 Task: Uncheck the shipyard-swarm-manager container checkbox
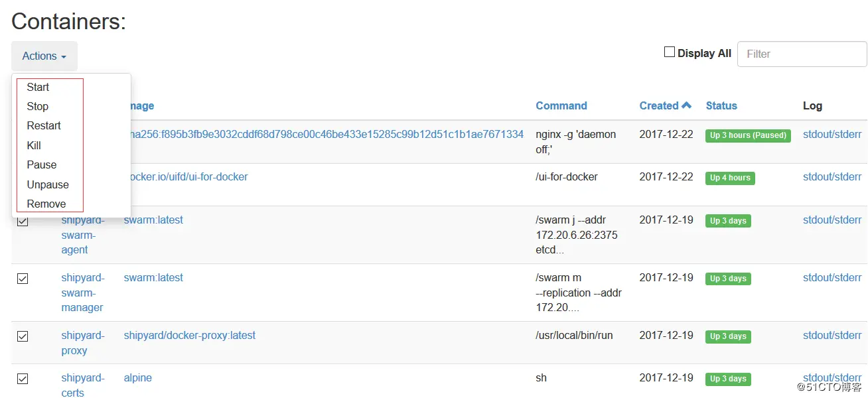coord(23,279)
